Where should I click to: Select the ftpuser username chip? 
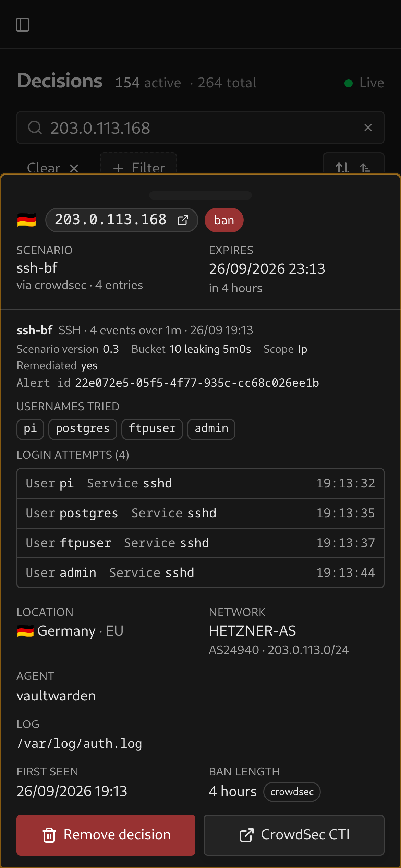coord(152,429)
